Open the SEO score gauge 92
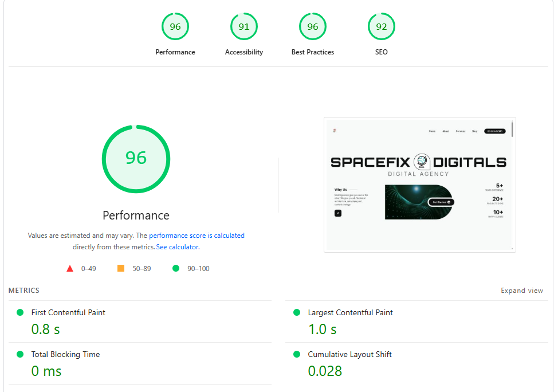 coord(381,26)
